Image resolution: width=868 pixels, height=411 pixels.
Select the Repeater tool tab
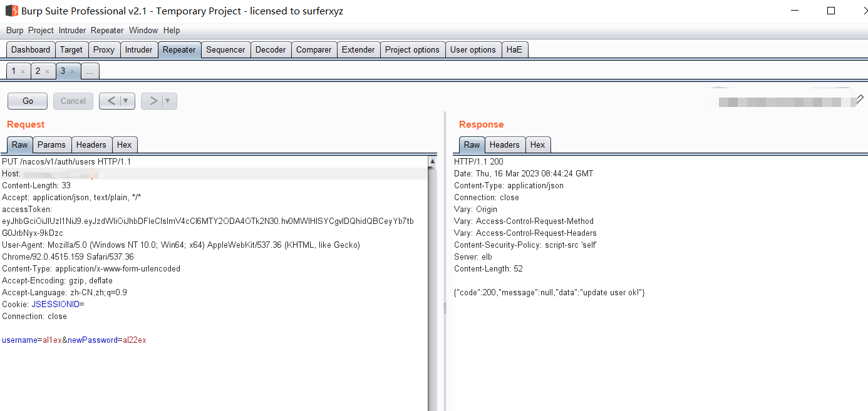point(179,49)
